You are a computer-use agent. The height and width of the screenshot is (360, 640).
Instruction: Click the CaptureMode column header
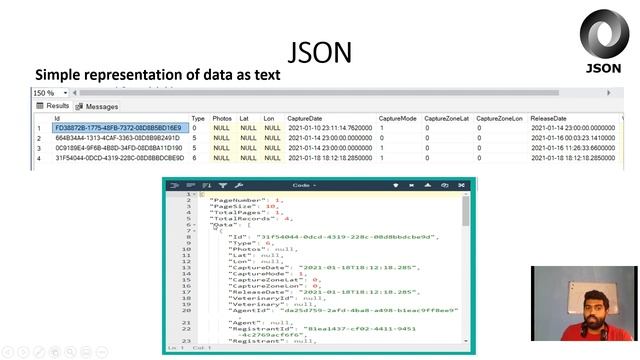coord(397,118)
